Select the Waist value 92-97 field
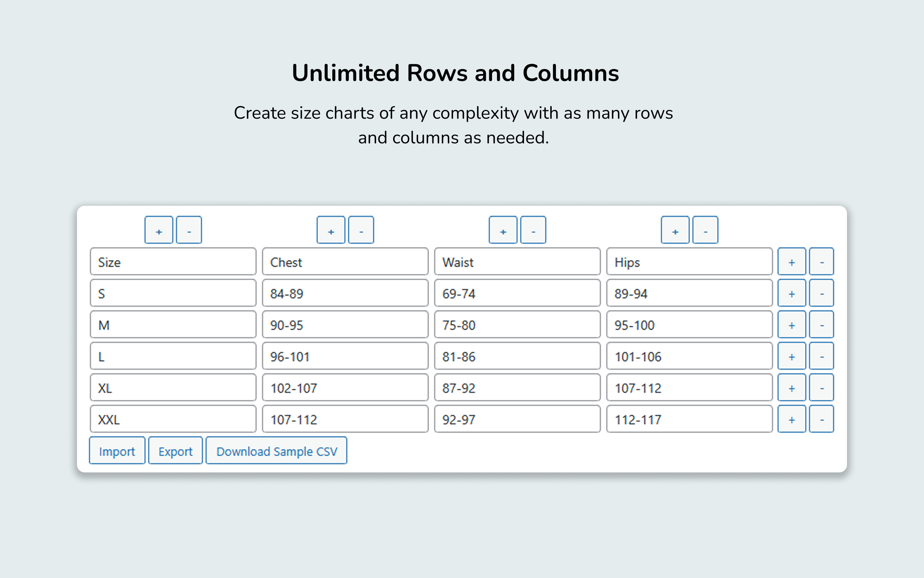The height and width of the screenshot is (578, 924). [x=517, y=419]
